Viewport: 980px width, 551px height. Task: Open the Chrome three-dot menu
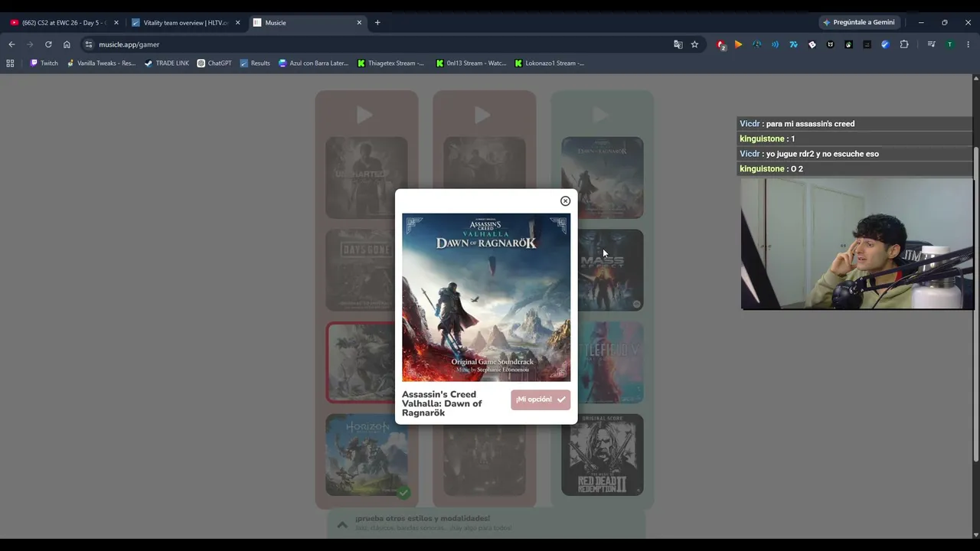(x=968, y=44)
